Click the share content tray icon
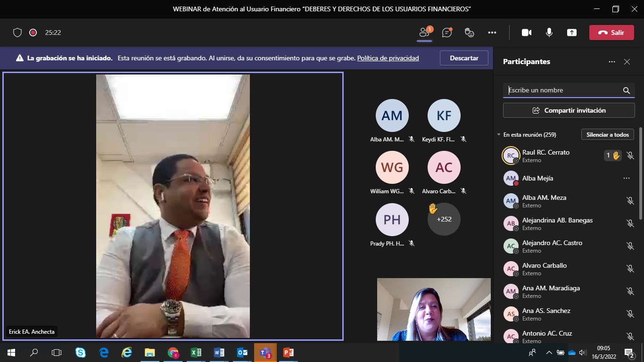 coord(571,33)
